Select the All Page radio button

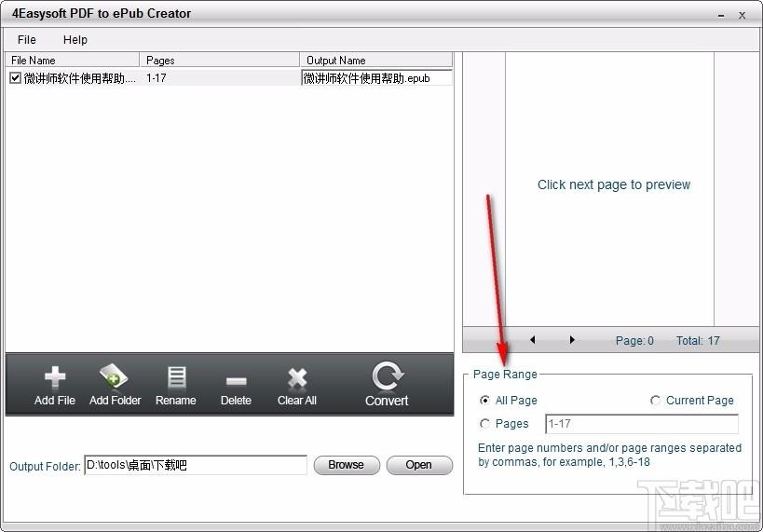(x=484, y=400)
